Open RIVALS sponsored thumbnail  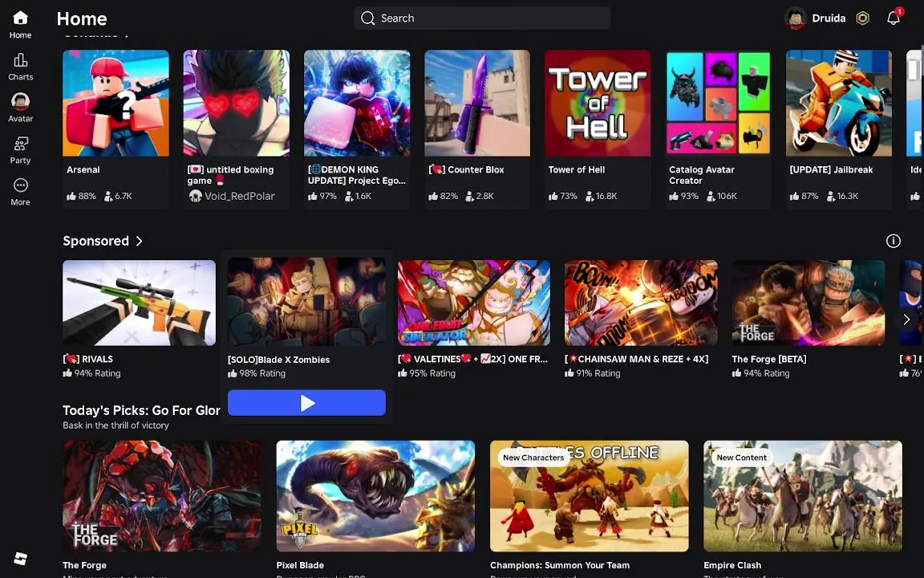point(139,303)
